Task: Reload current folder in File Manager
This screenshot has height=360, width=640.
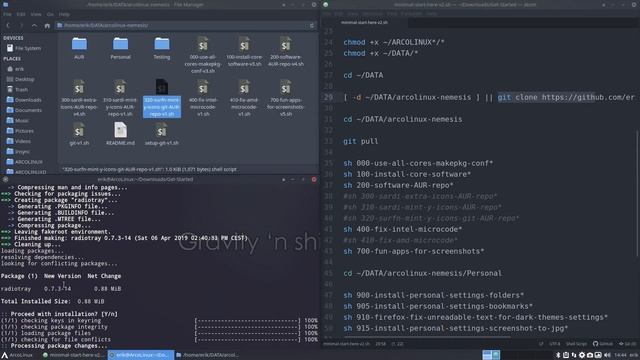Action: click(312, 25)
